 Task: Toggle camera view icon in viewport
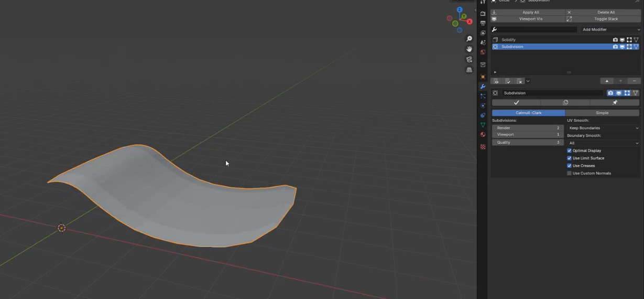pyautogui.click(x=469, y=59)
